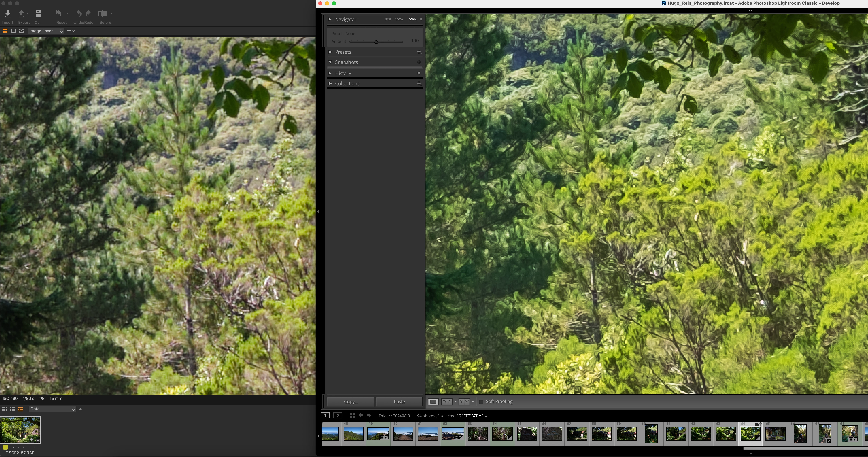This screenshot has width=868, height=457.
Task: Click the Paste settings button
Action: click(x=399, y=401)
